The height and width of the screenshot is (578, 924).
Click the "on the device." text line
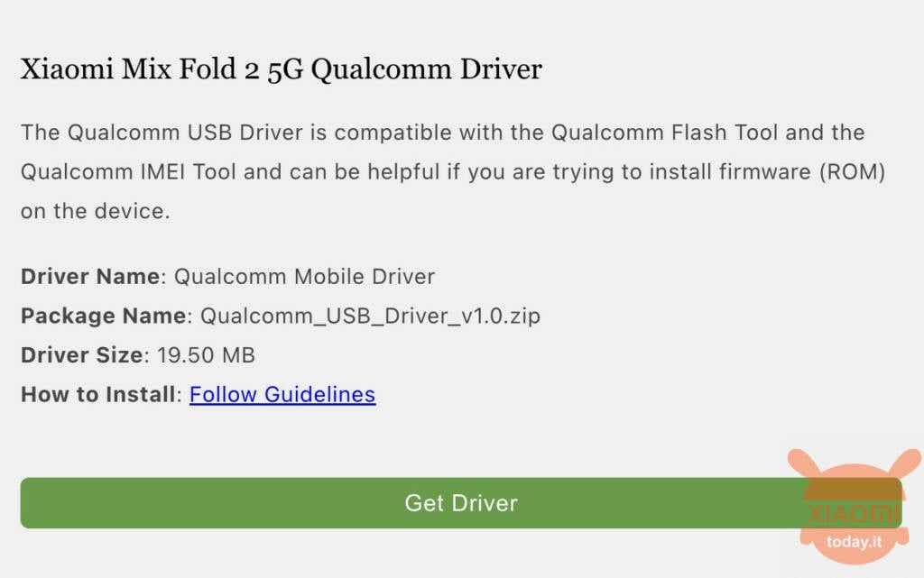[96, 211]
